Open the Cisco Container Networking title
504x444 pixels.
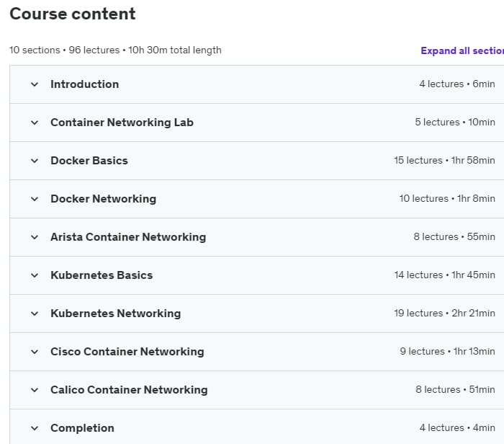(x=127, y=352)
